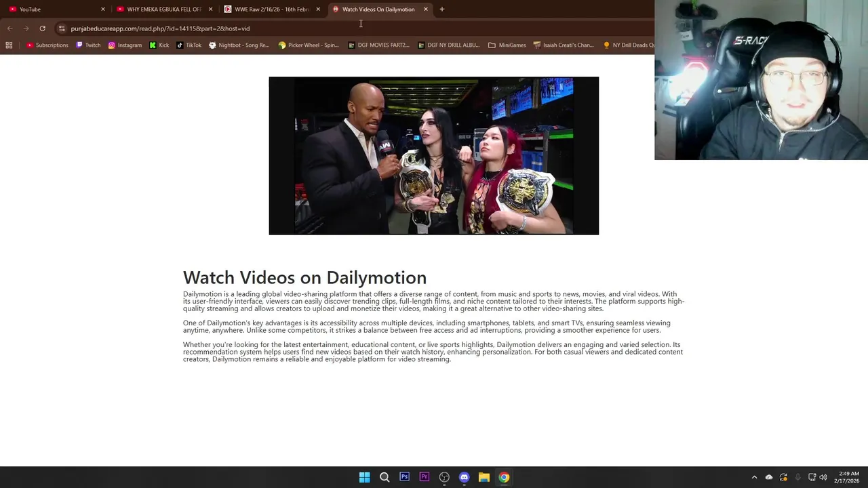The image size is (868, 488).
Task: Open Windows Search from taskbar
Action: [x=384, y=477]
